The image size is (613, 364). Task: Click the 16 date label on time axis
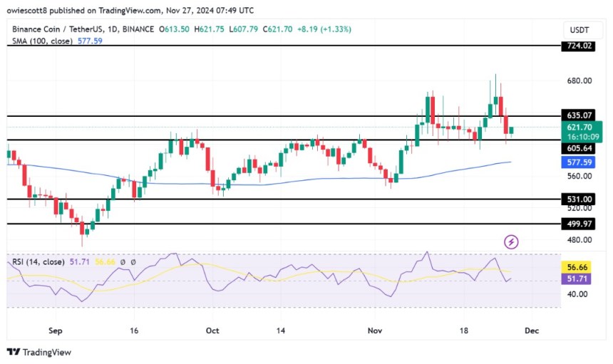(x=134, y=331)
